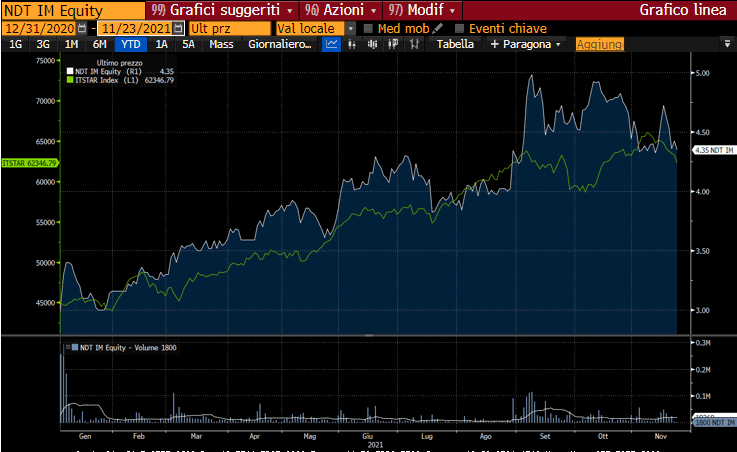Select the Mass time range tab

tap(221, 44)
